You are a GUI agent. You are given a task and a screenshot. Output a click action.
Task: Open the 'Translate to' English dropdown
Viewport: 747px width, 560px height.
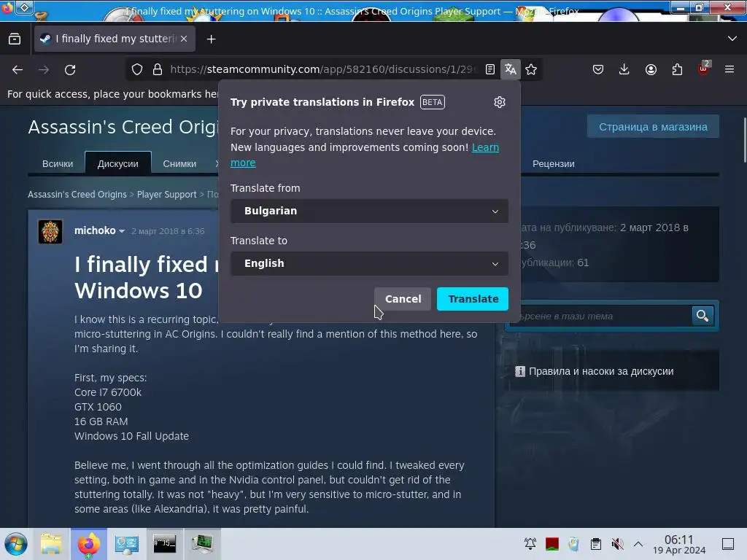(x=369, y=263)
